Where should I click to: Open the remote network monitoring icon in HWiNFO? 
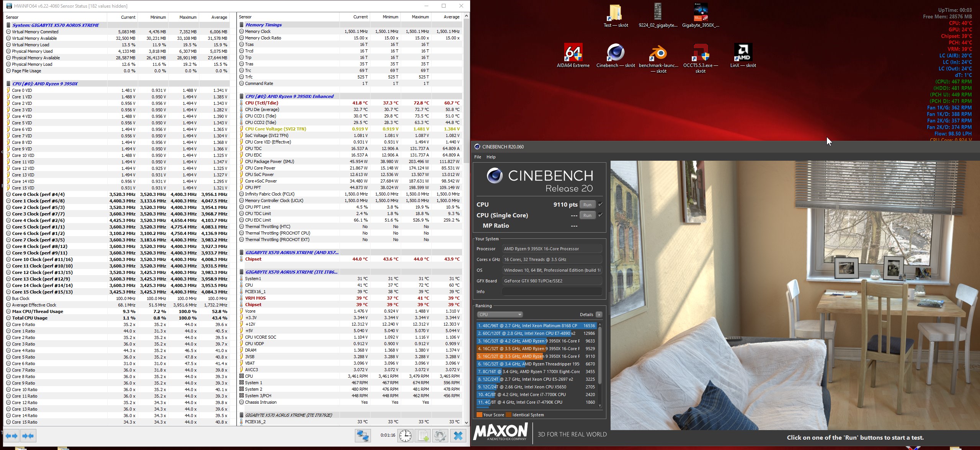(363, 435)
